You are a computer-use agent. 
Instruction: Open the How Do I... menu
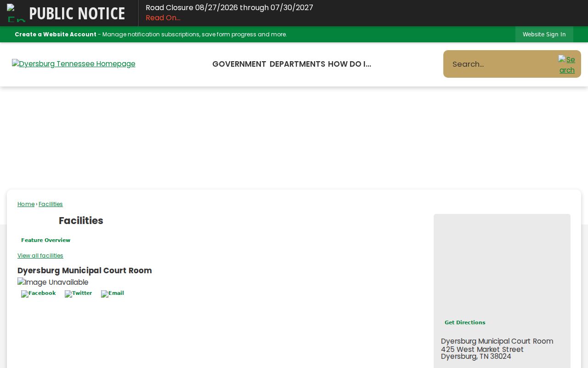pyautogui.click(x=350, y=64)
